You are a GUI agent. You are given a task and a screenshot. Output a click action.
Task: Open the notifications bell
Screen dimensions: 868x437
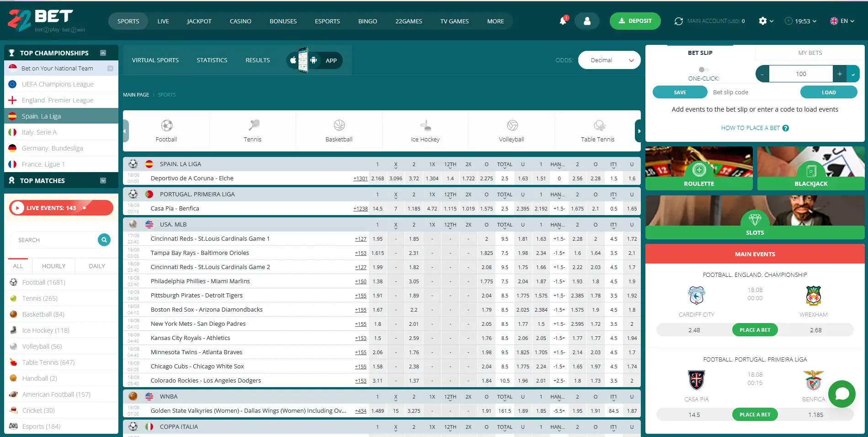coord(563,21)
